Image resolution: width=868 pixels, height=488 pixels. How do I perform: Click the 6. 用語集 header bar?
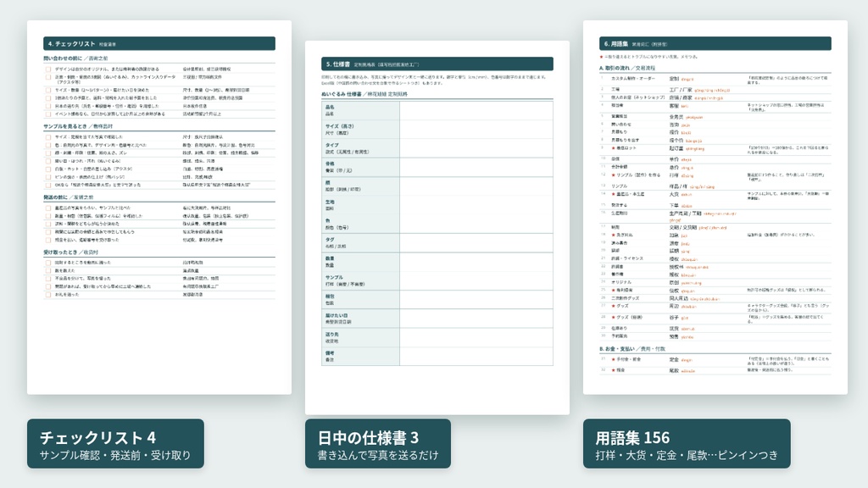pyautogui.click(x=715, y=44)
